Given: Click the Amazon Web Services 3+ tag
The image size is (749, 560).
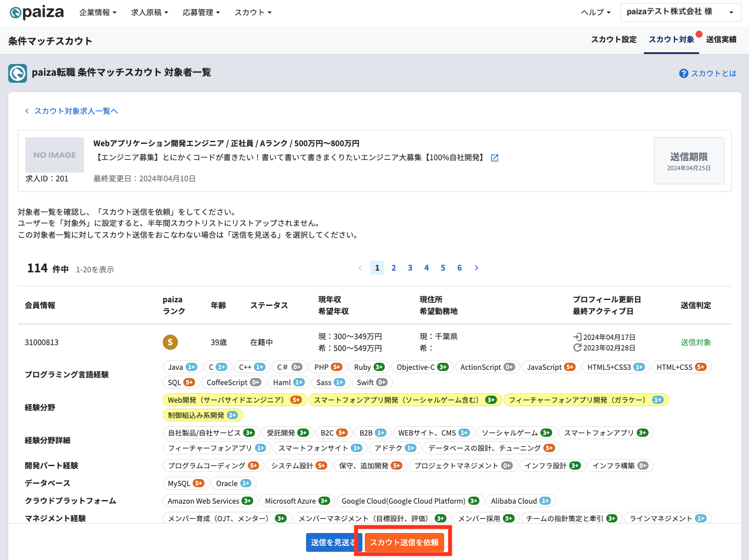Looking at the screenshot, I should 210,501.
